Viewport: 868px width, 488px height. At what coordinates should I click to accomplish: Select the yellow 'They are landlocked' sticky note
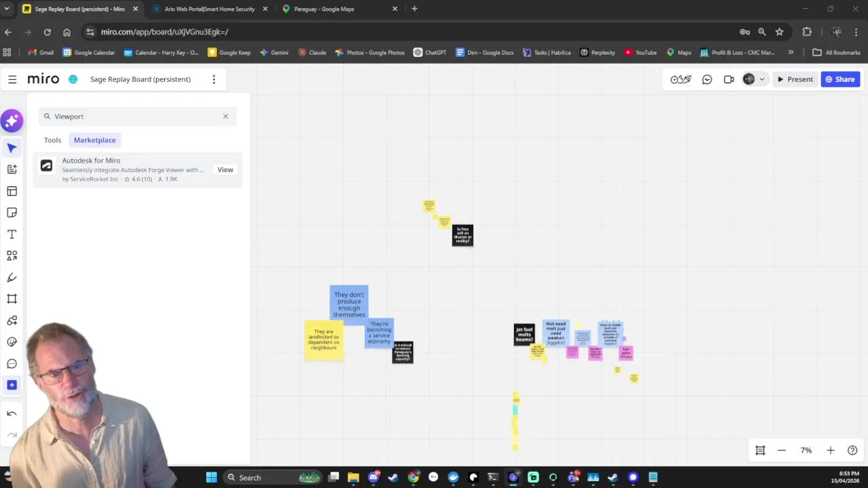pyautogui.click(x=323, y=340)
